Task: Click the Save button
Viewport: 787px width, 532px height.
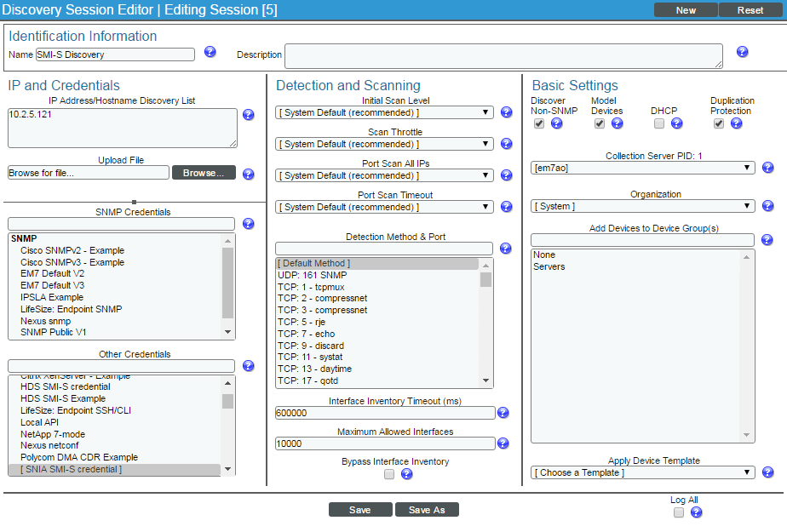Action: coord(360,509)
